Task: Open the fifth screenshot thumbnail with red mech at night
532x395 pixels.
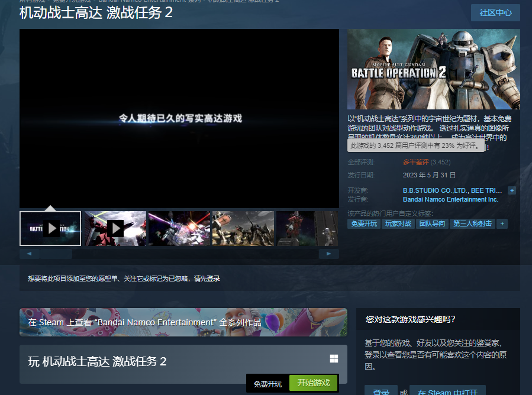Action: point(307,228)
